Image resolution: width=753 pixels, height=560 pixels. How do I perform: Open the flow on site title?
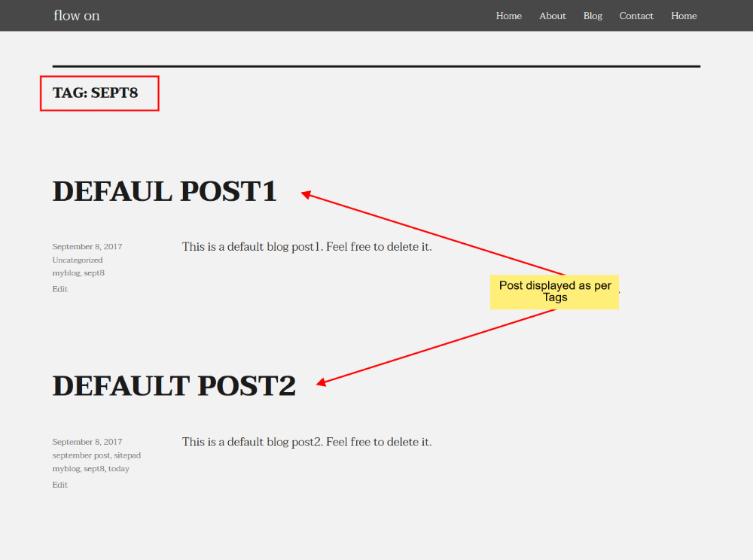77,15
